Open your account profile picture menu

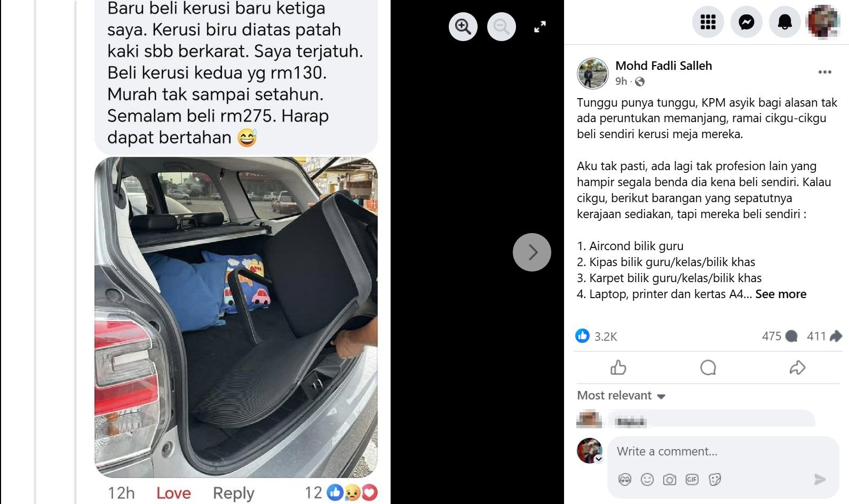(x=823, y=22)
